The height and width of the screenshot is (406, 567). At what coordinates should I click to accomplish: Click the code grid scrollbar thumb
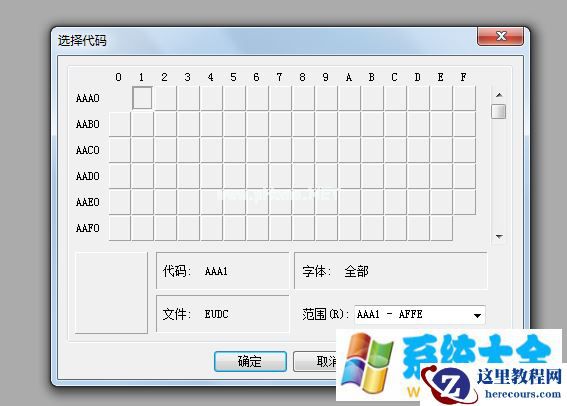(x=499, y=111)
